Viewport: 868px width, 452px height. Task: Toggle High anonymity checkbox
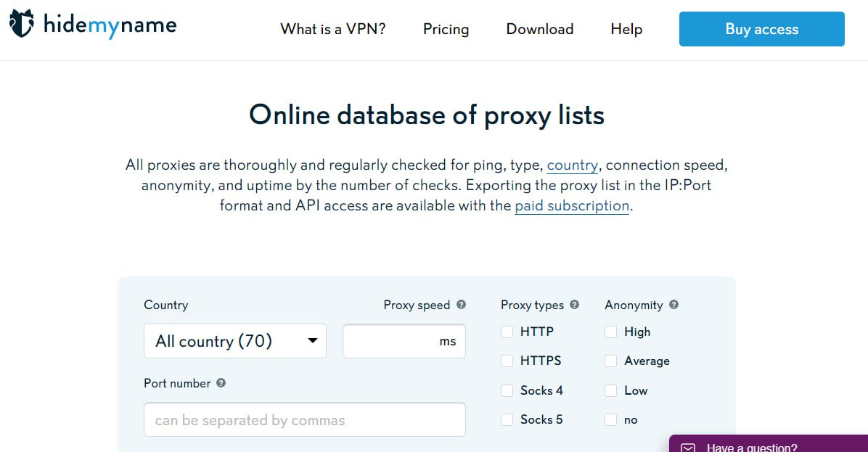611,332
